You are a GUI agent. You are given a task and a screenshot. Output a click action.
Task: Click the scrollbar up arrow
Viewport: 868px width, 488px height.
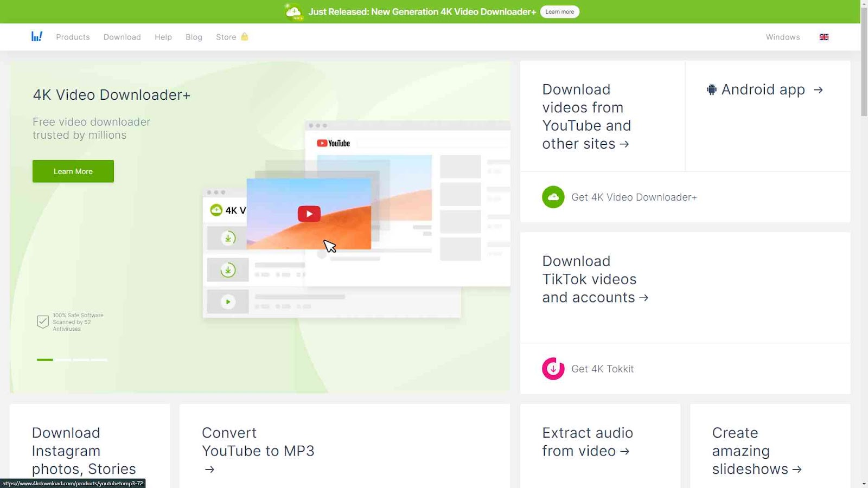pos(864,4)
